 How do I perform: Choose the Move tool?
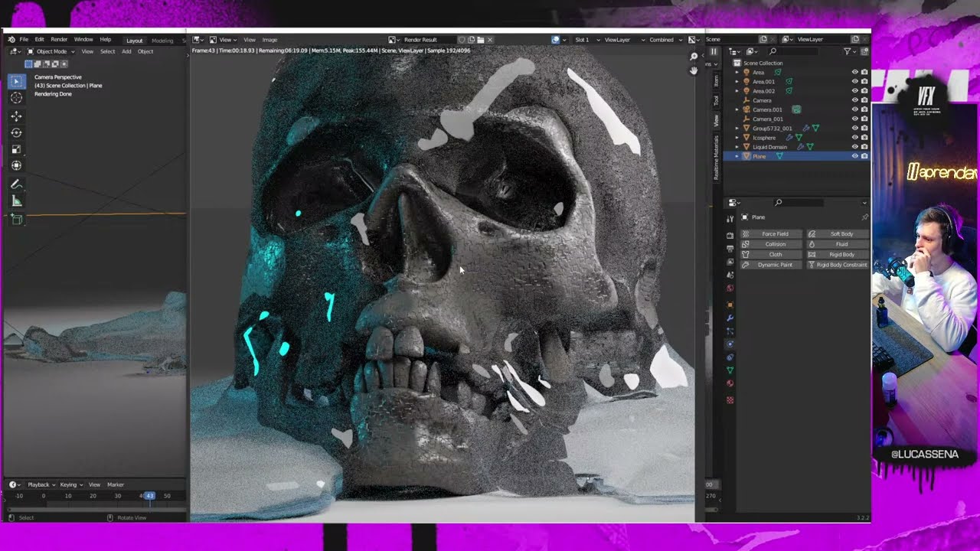point(16,116)
